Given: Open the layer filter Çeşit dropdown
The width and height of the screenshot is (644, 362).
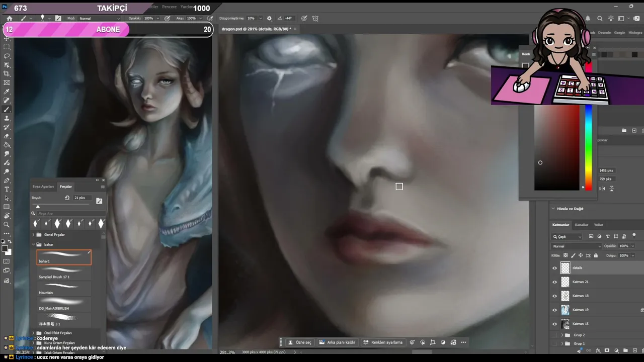Looking at the screenshot, I should 567,236.
